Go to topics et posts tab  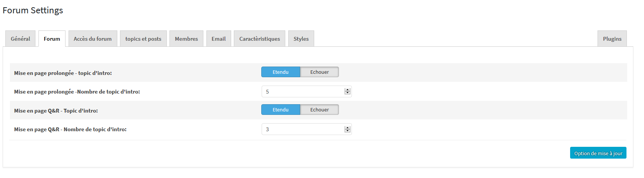tap(143, 39)
